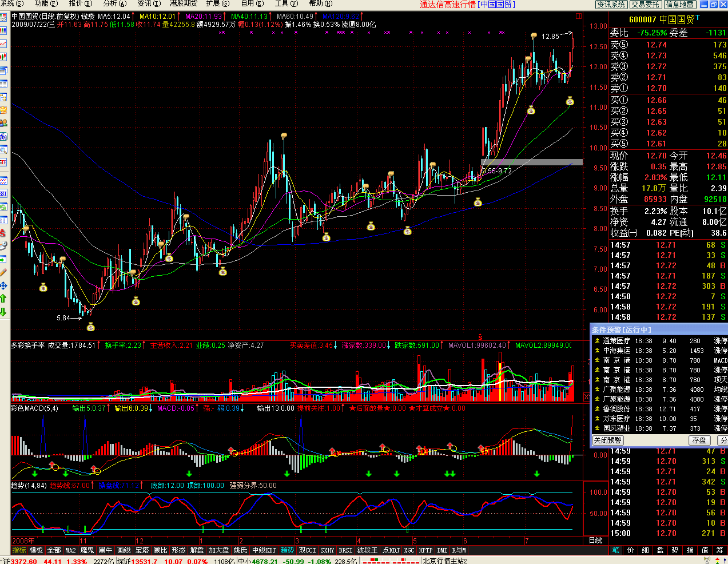Click the 鲁润股份 alert row

[658, 409]
